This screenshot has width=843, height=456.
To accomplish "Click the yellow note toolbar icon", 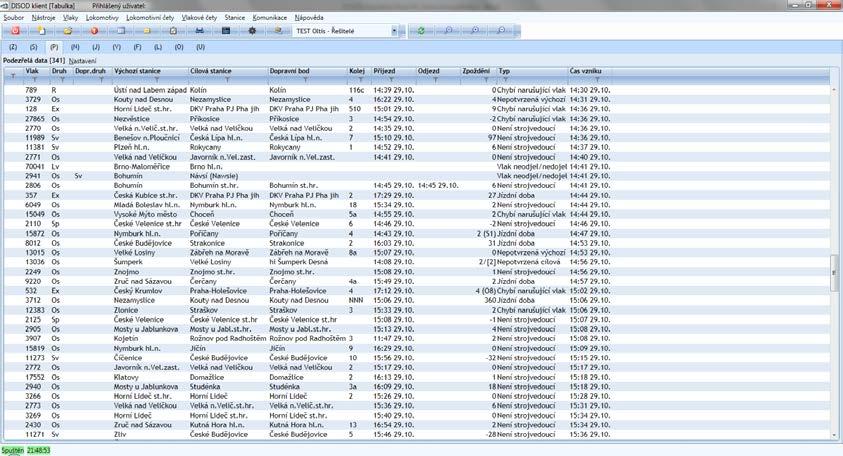I will click(x=147, y=31).
